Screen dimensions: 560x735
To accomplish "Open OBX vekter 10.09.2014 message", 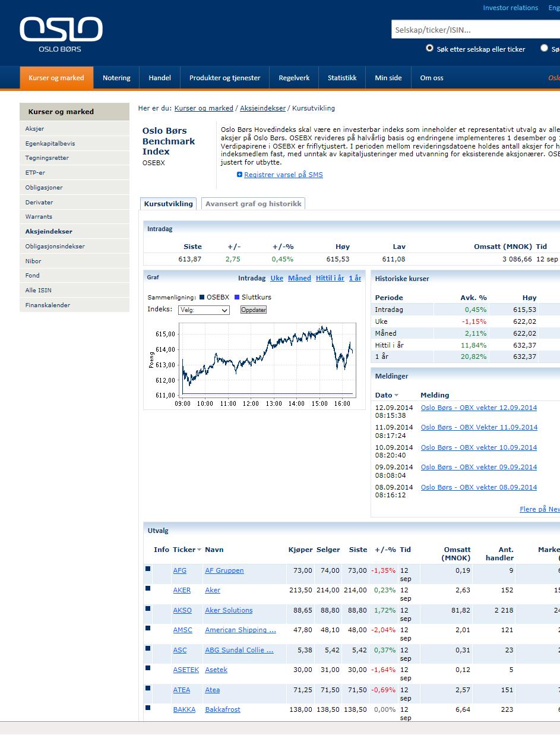I will click(479, 447).
